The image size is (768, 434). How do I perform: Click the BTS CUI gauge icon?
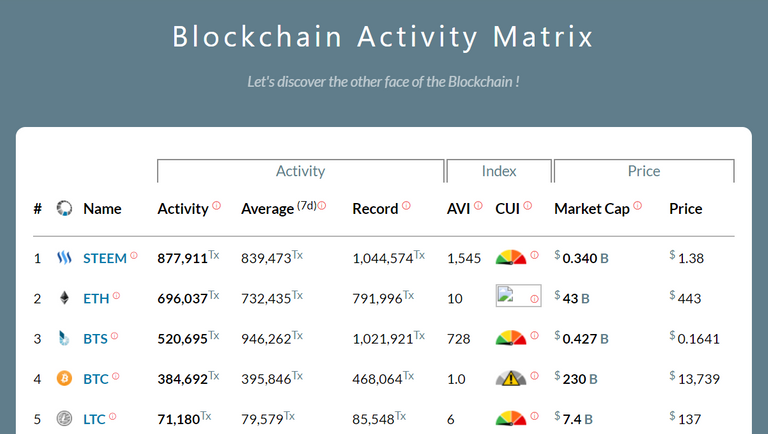pyautogui.click(x=511, y=338)
